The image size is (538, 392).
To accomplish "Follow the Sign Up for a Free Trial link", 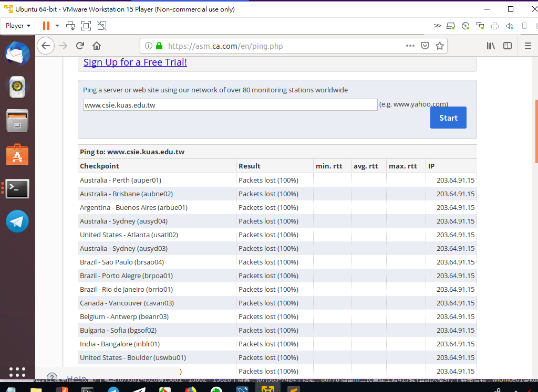I will [135, 62].
